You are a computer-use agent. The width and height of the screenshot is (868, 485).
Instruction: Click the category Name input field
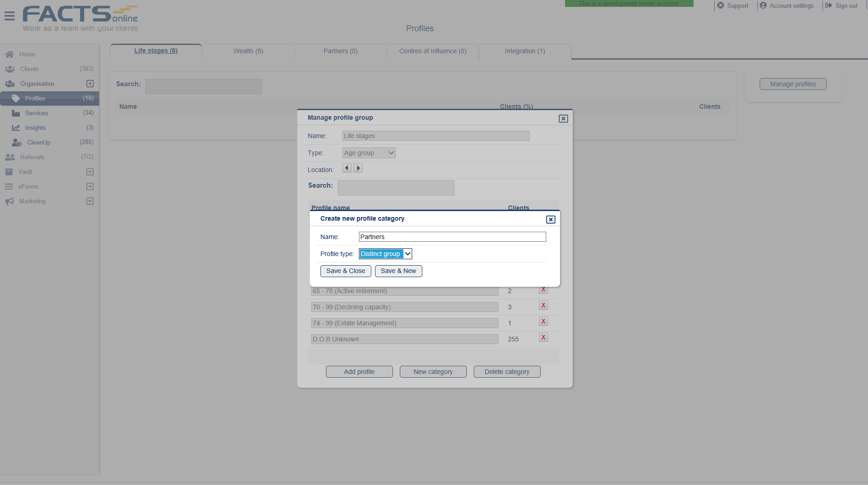pos(453,237)
